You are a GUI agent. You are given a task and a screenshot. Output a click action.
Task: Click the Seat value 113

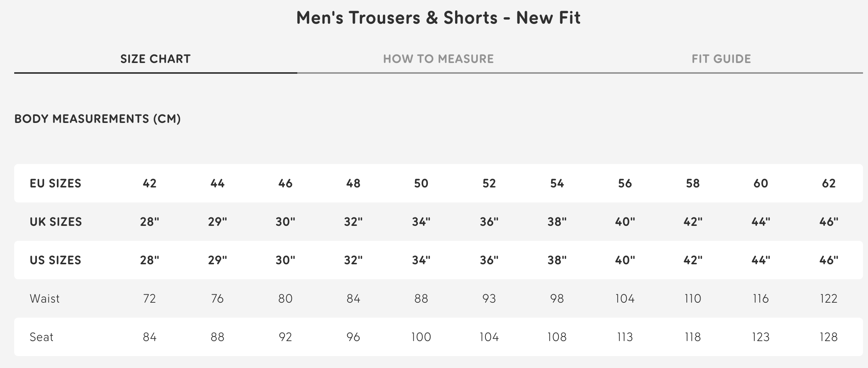625,337
